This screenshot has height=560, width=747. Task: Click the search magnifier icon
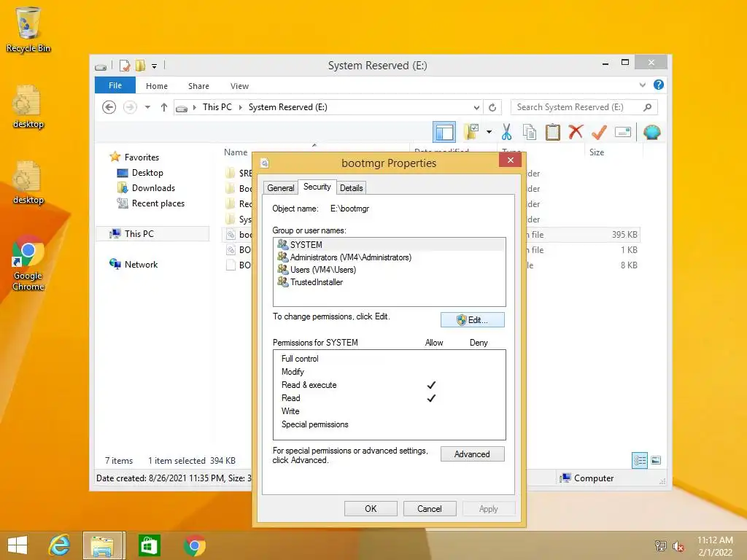(648, 107)
